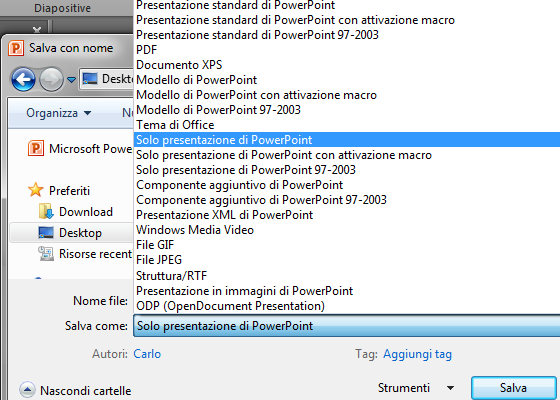The height and width of the screenshot is (400, 560).
Task: Click the Carlo author link
Action: [147, 354]
